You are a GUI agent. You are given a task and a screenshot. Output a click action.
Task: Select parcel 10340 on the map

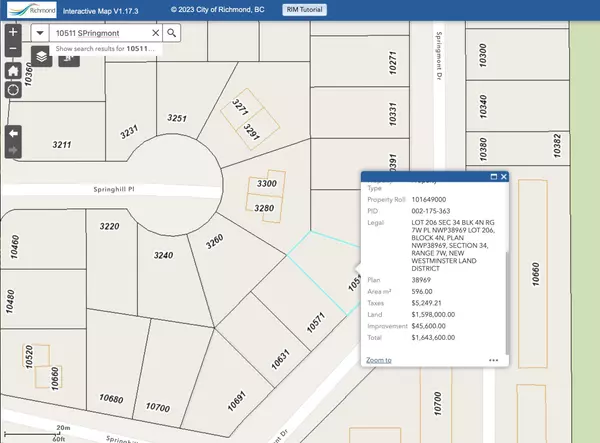483,107
